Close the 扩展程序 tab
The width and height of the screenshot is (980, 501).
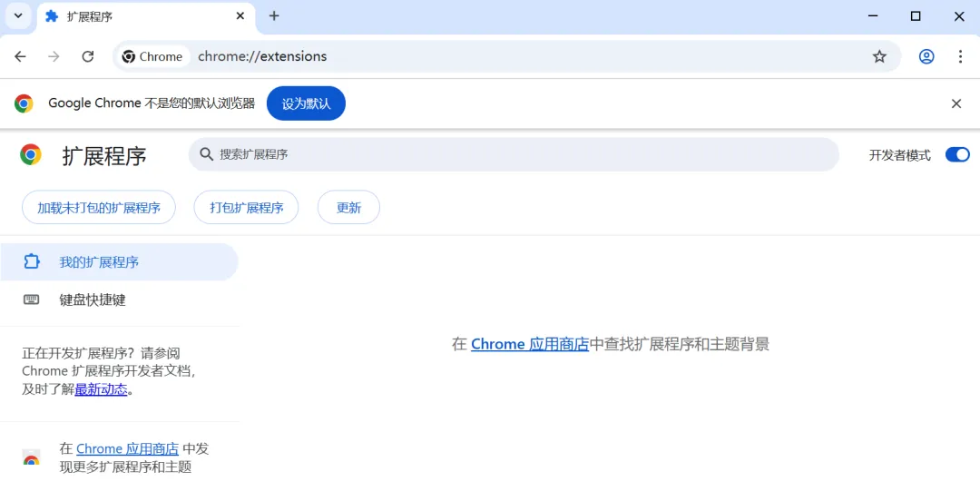click(240, 16)
